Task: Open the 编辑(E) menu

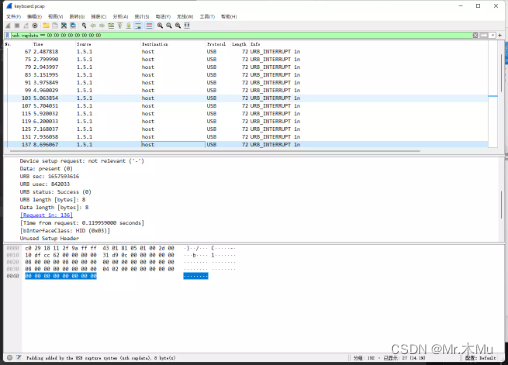Action: (34, 17)
